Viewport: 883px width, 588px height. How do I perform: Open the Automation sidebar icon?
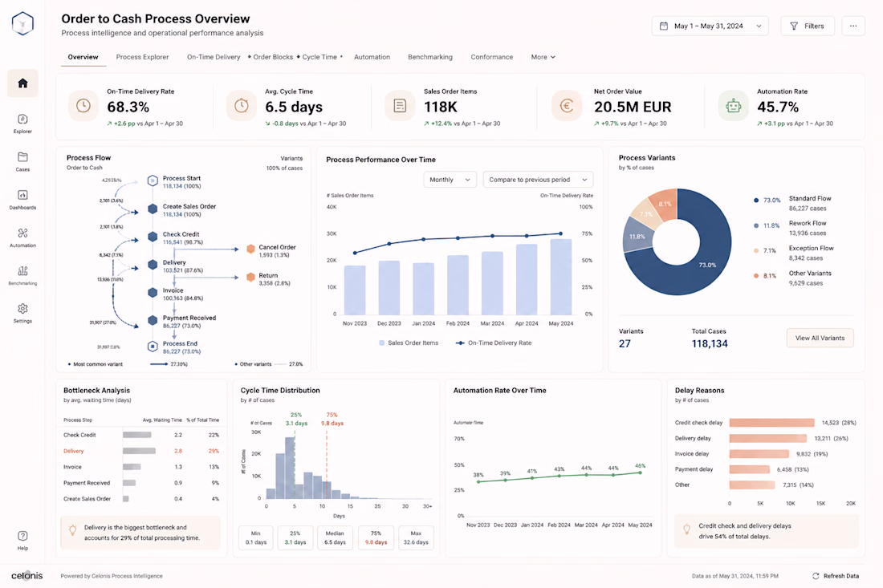click(x=22, y=233)
